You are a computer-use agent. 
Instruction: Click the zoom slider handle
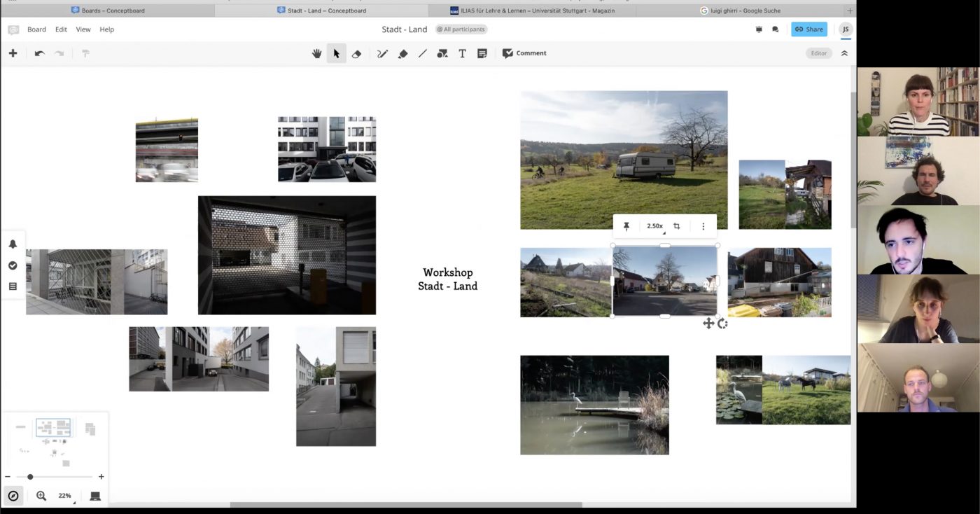30,477
